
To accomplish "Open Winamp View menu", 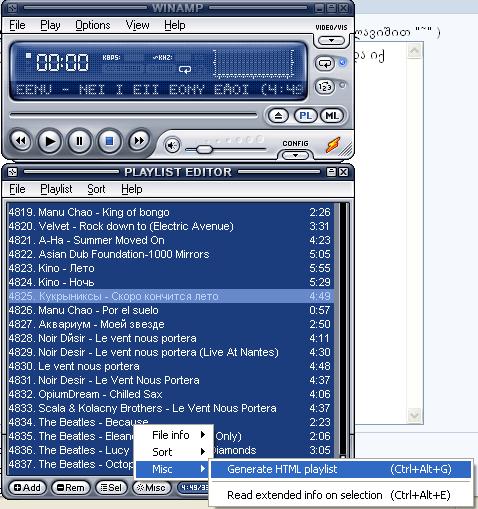I will click(137, 25).
